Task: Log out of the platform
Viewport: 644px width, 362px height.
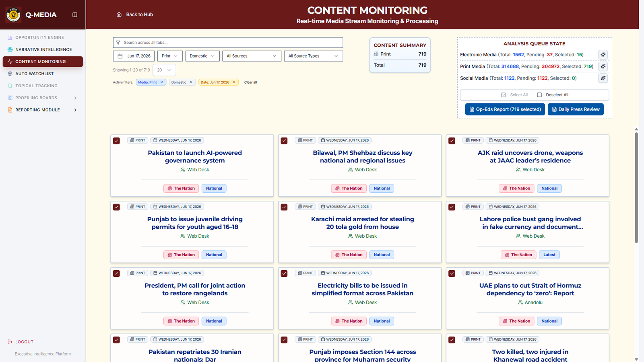Action: pos(21,342)
